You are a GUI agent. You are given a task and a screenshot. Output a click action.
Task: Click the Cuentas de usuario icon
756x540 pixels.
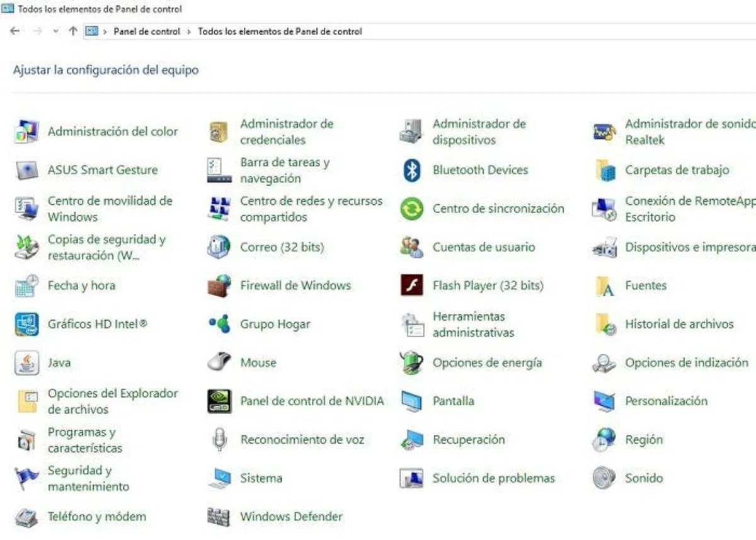coord(411,247)
